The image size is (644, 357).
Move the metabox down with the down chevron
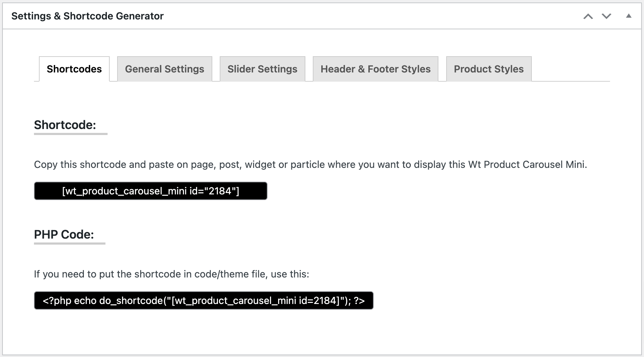(606, 16)
